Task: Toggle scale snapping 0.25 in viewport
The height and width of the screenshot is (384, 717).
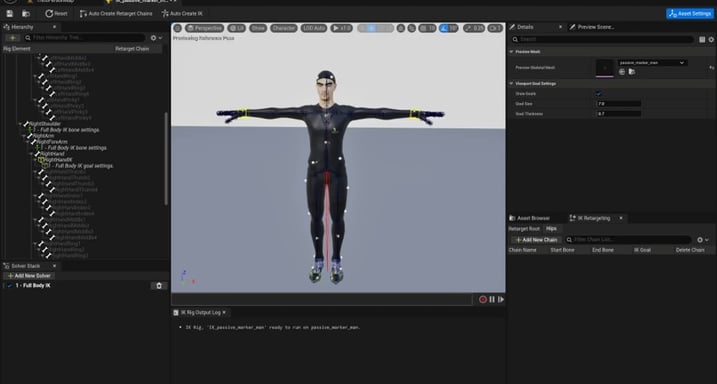Action: [x=474, y=28]
